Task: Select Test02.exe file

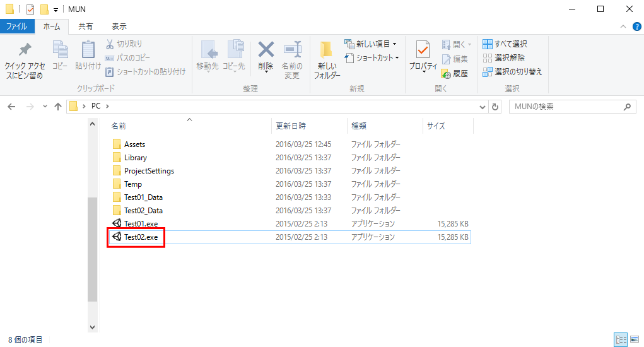Action: tap(141, 237)
